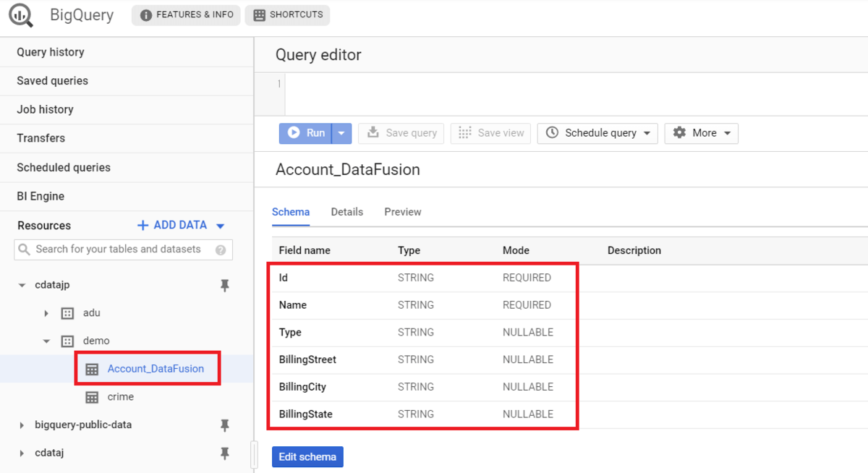Switch to the Details tab
868x473 pixels.
pyautogui.click(x=346, y=212)
